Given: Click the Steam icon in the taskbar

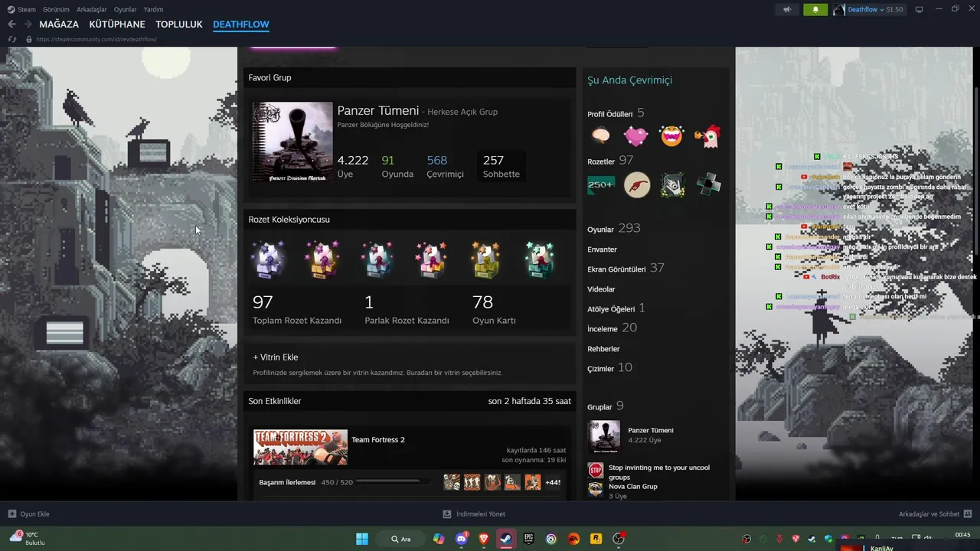Looking at the screenshot, I should (x=506, y=539).
